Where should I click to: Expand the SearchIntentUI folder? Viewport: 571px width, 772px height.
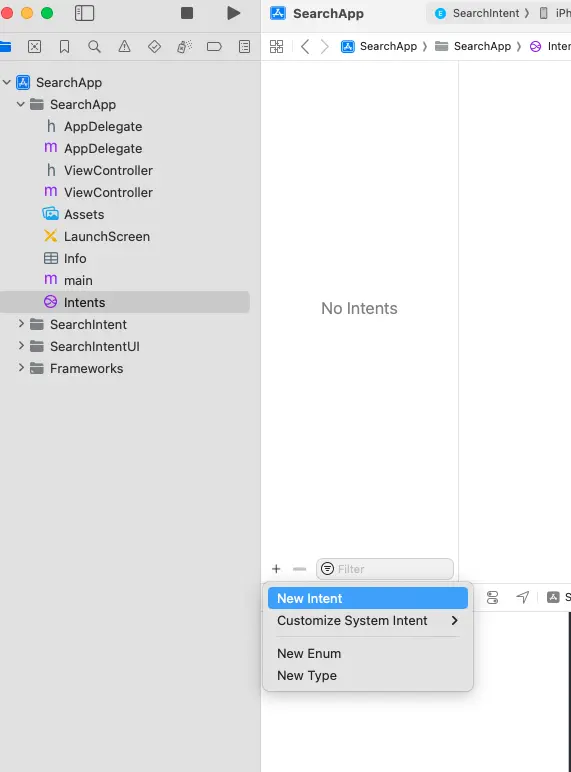point(21,346)
